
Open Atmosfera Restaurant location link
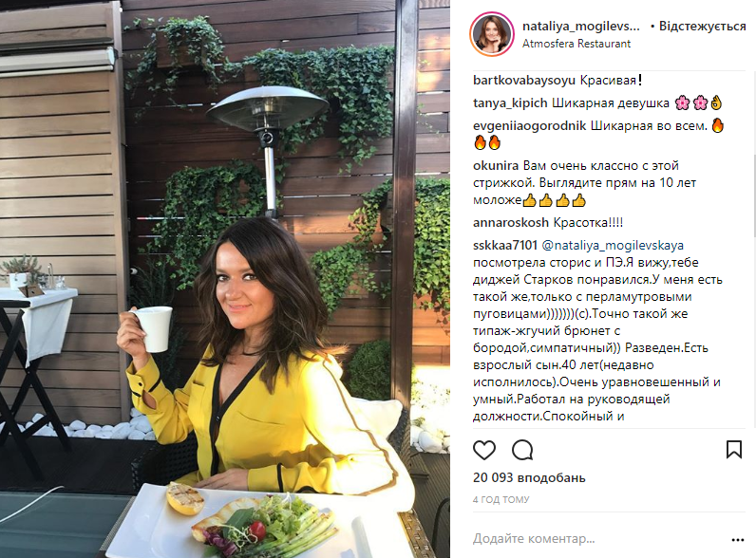576,44
